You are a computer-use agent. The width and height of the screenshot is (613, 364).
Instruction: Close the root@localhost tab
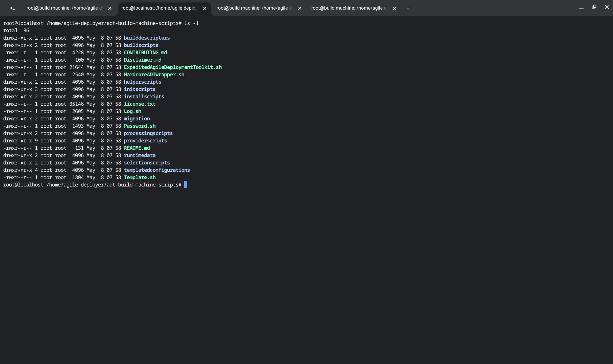pos(205,8)
